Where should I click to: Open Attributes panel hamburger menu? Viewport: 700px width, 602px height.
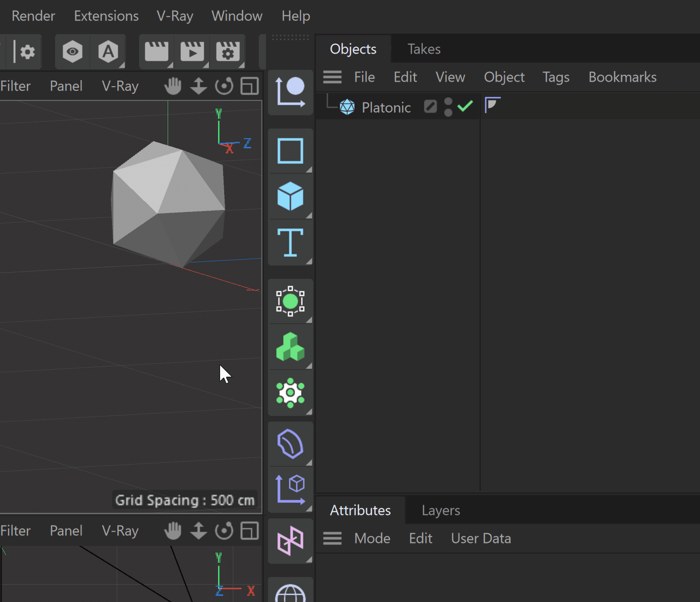click(x=332, y=538)
